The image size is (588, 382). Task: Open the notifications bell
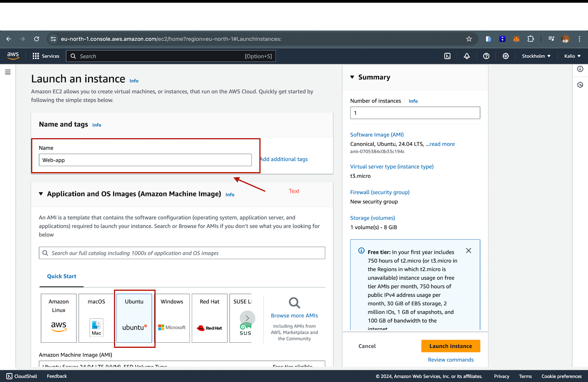click(467, 56)
